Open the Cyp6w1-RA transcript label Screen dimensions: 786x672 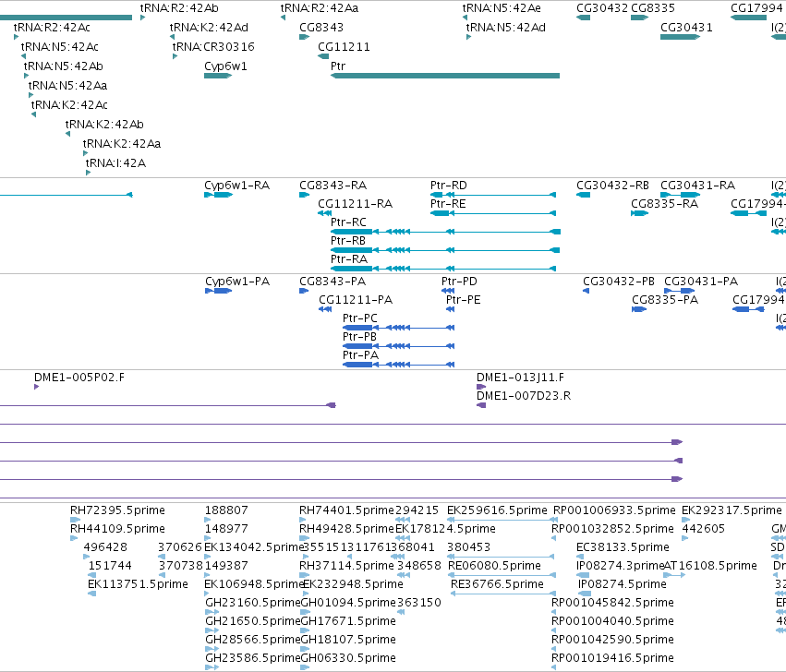(x=236, y=186)
